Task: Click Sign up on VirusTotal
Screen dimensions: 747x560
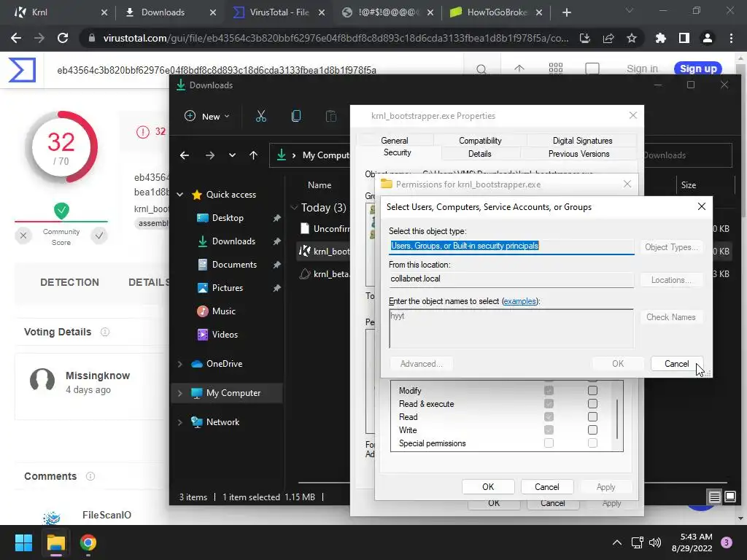Action: [698, 69]
